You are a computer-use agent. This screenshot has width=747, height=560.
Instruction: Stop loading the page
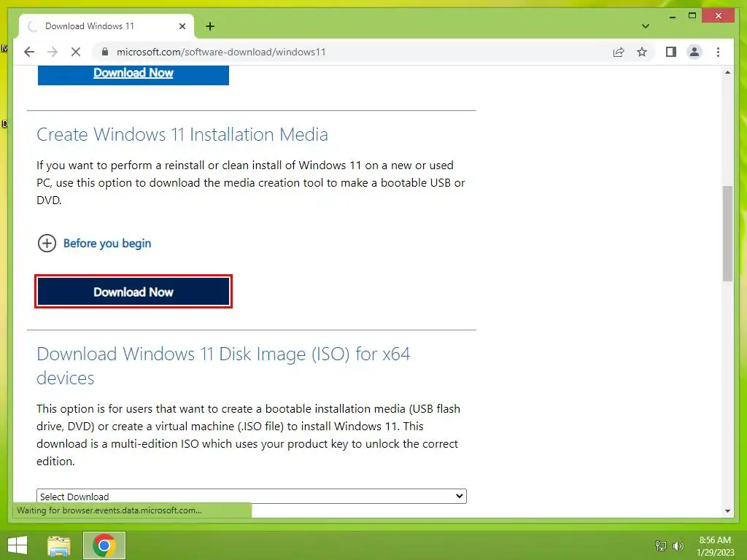(x=76, y=52)
